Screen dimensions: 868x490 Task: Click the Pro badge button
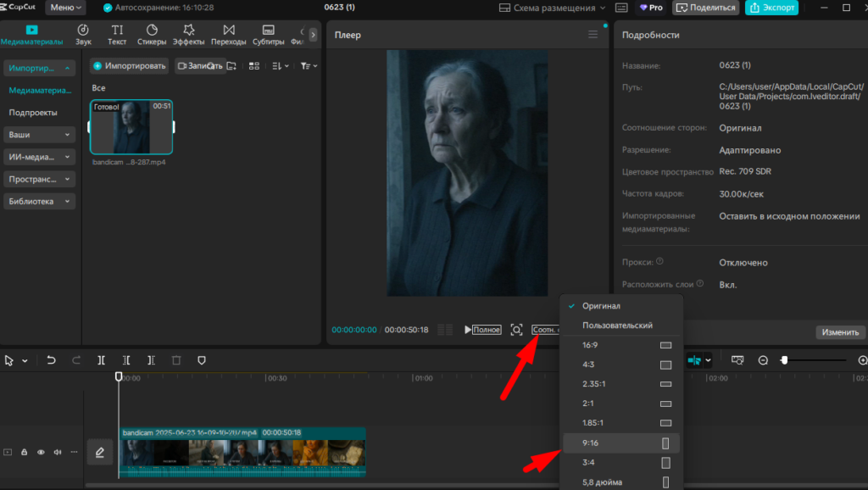click(652, 8)
